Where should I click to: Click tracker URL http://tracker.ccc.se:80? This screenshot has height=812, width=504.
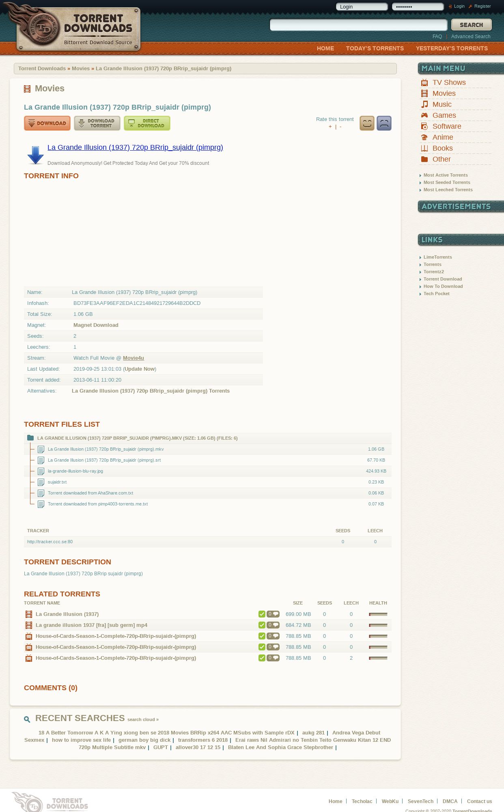[x=50, y=542]
